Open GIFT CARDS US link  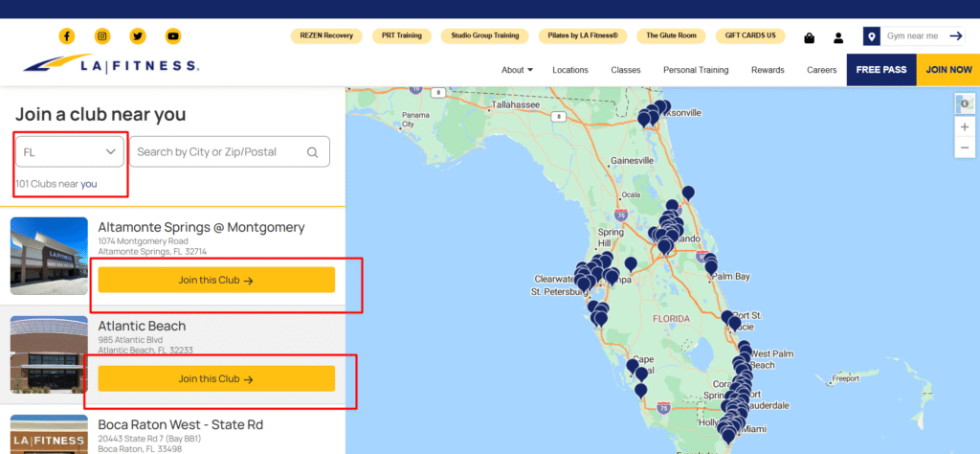pyautogui.click(x=750, y=35)
